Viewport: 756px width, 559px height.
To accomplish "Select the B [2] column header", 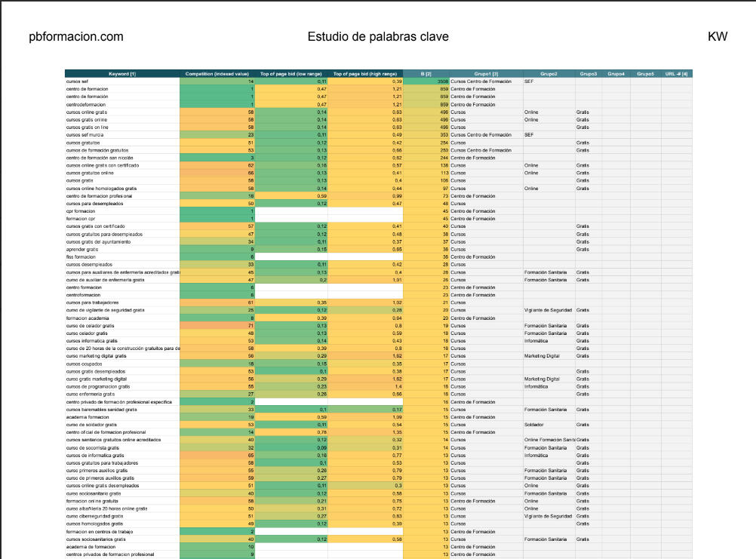I will point(426,74).
